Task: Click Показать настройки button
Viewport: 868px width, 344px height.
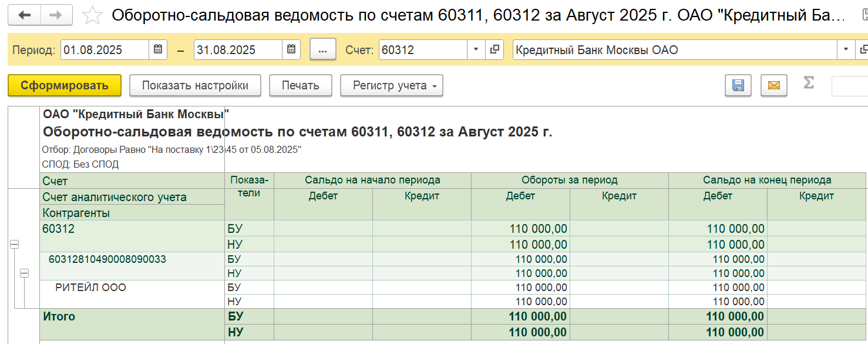Action: point(195,86)
